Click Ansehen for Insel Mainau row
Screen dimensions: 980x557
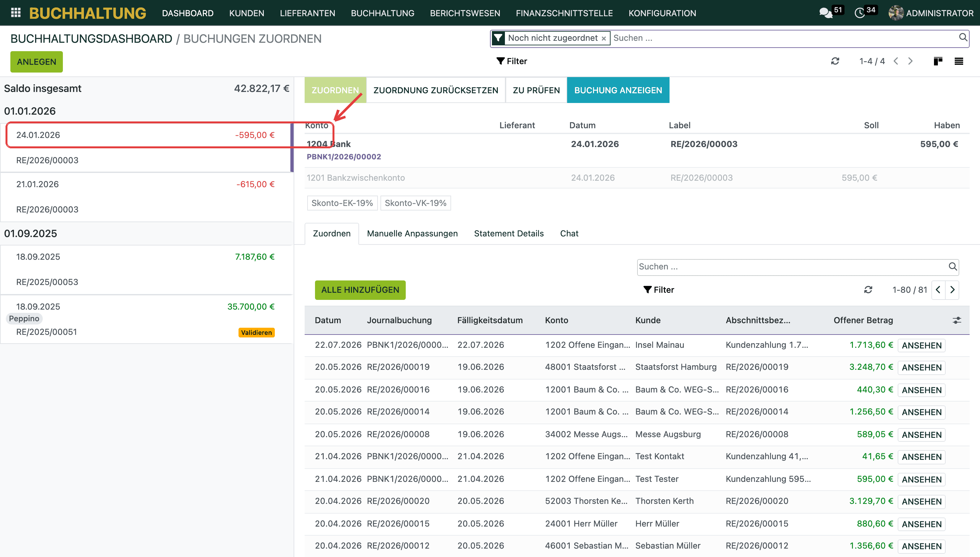tap(921, 346)
